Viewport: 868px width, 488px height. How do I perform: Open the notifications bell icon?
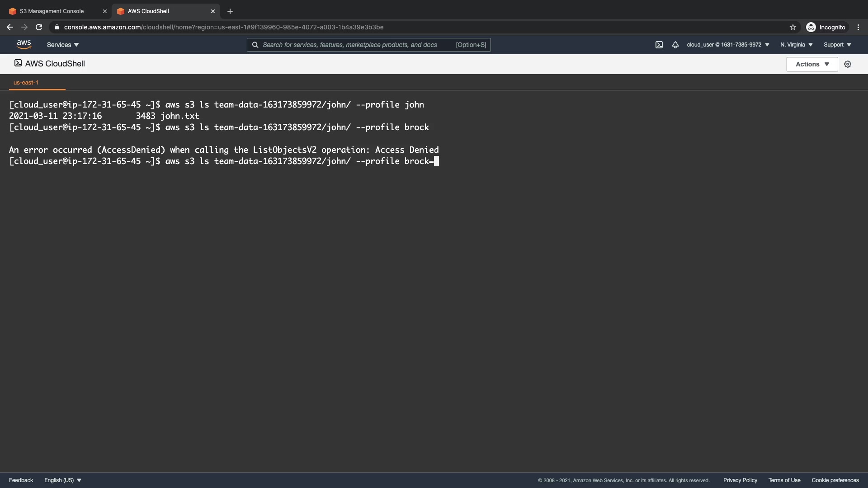tap(675, 45)
